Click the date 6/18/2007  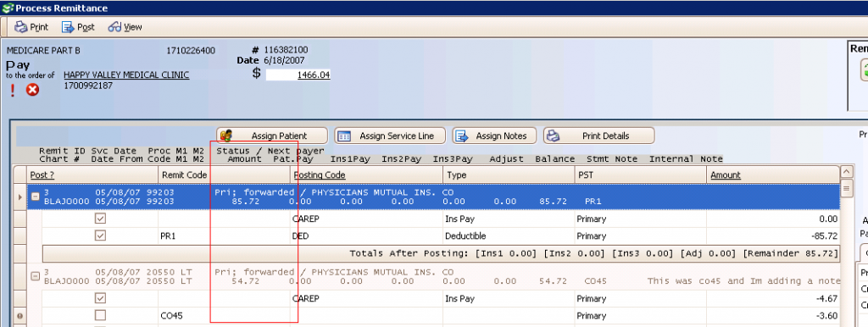[x=284, y=60]
